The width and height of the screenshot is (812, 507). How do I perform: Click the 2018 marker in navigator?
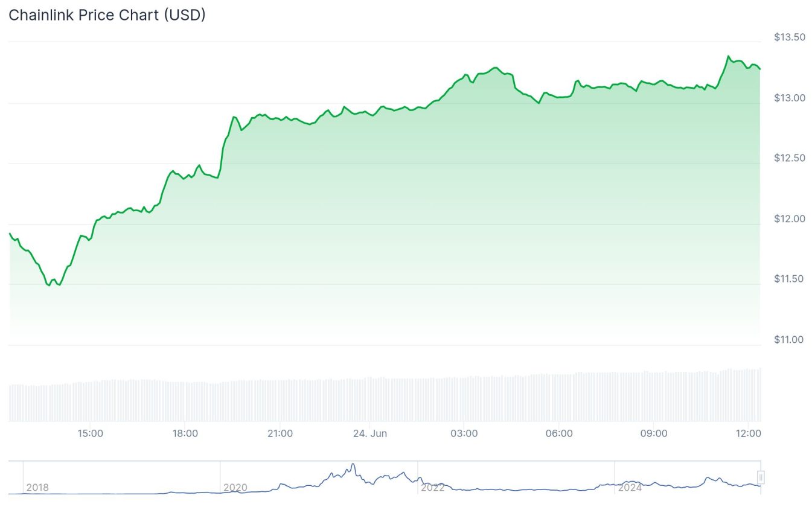coord(37,487)
